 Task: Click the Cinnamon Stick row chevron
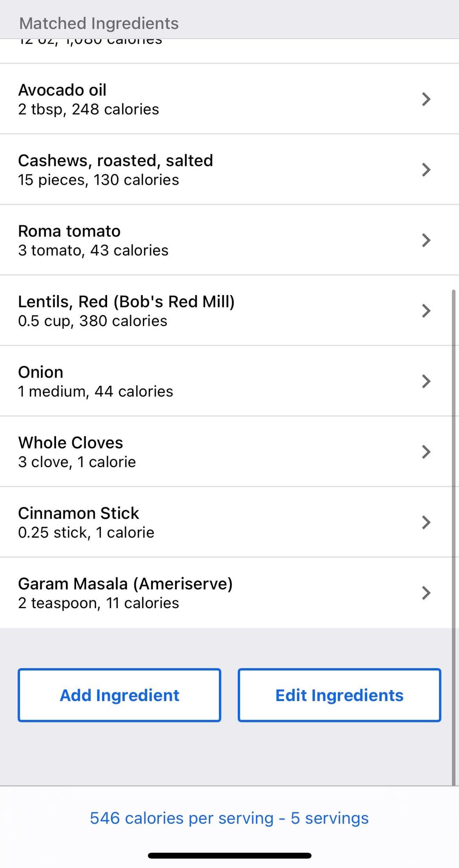point(426,522)
